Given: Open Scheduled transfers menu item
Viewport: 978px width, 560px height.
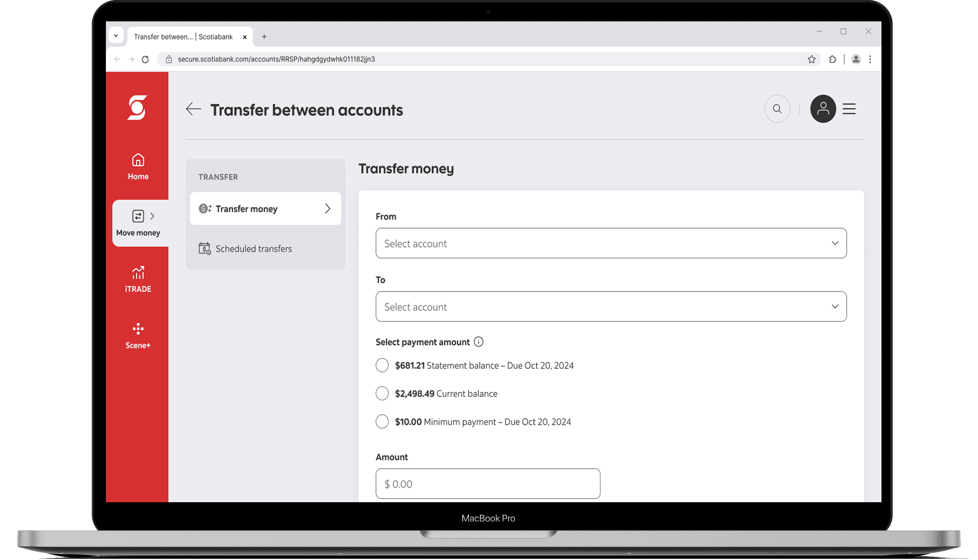Looking at the screenshot, I should click(x=253, y=249).
